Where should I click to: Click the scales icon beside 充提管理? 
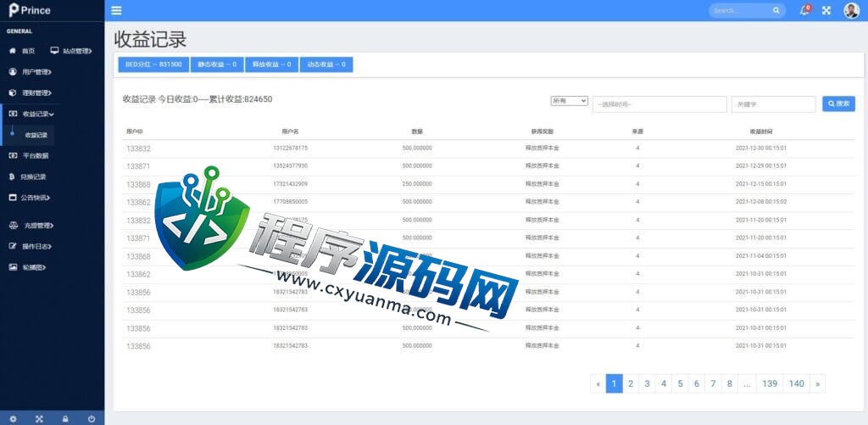point(13,226)
